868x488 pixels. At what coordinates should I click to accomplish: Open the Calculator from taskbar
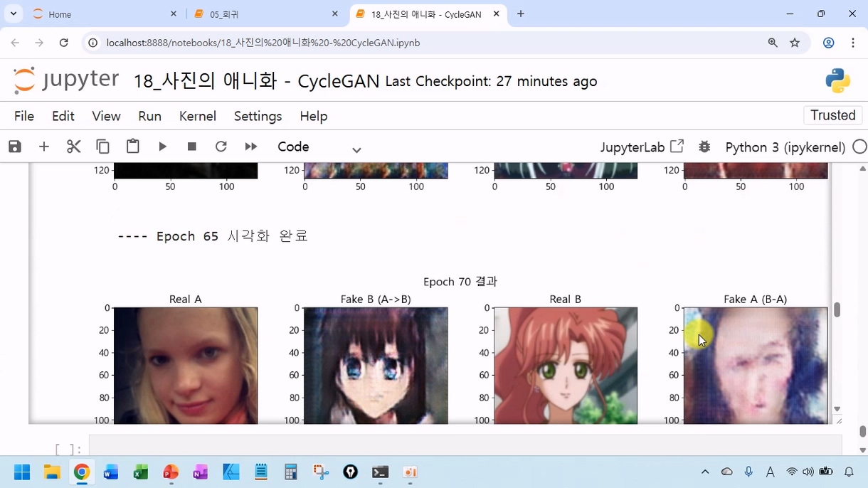click(x=290, y=472)
